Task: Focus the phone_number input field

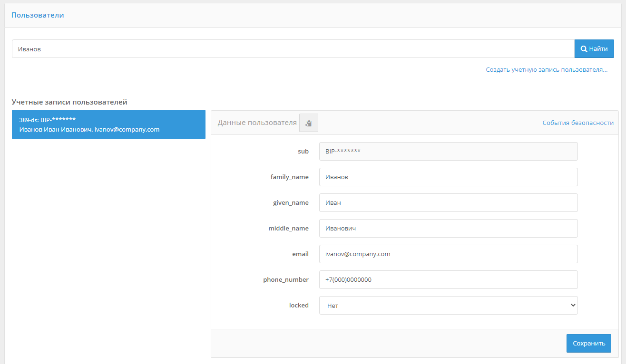Action: point(448,280)
